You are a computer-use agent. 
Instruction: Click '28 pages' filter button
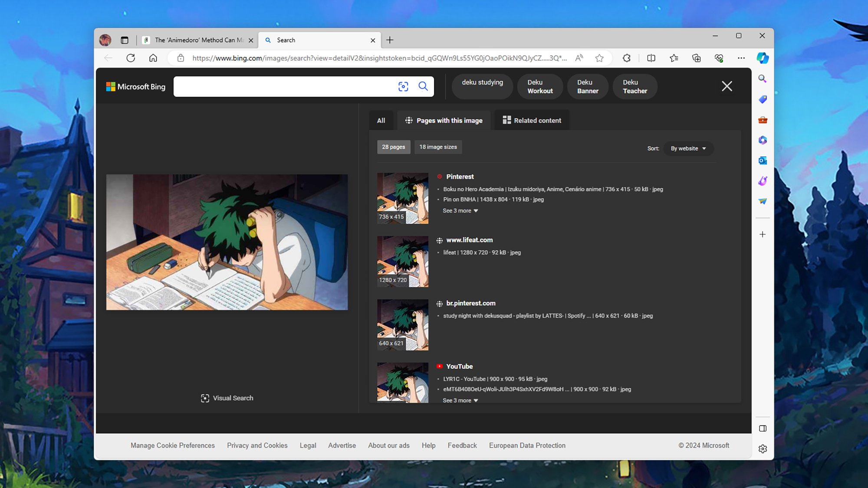click(x=393, y=147)
